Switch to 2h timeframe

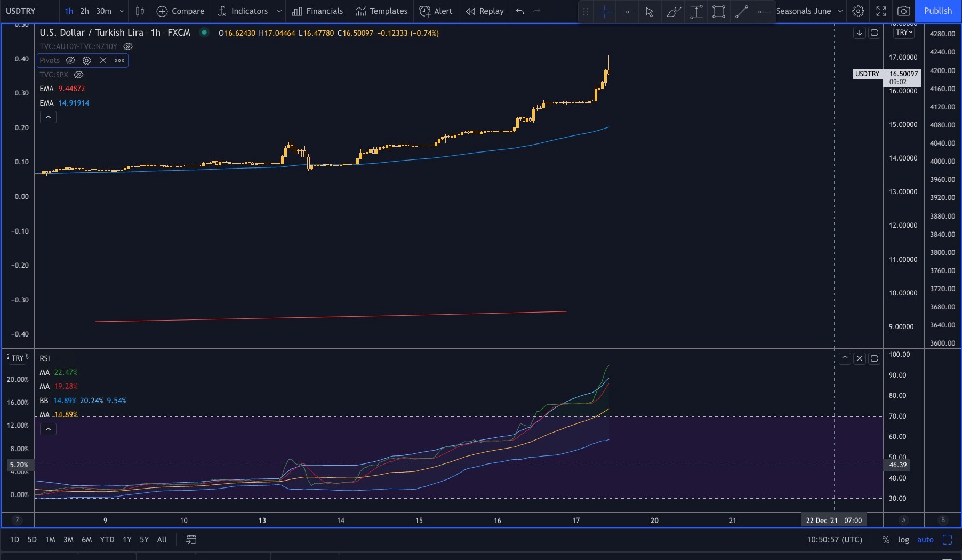point(84,11)
